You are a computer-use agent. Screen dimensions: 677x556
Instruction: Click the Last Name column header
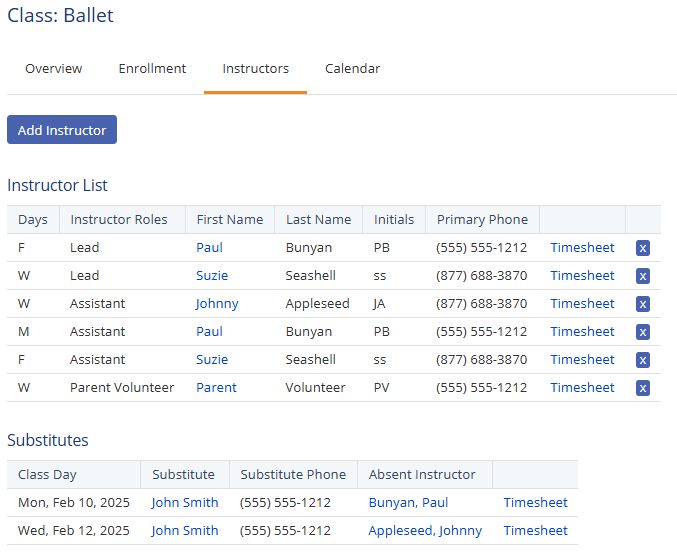coord(318,220)
